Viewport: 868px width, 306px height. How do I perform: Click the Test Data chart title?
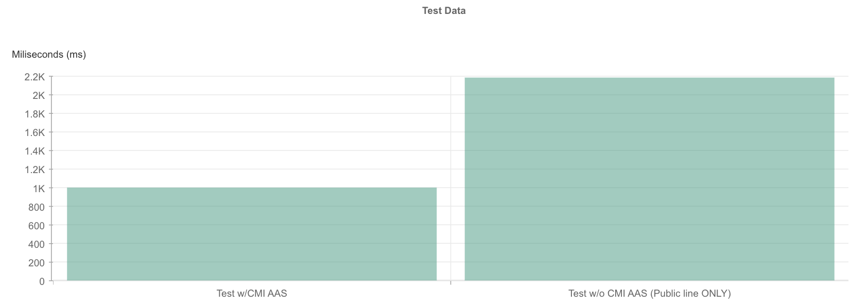click(x=444, y=11)
